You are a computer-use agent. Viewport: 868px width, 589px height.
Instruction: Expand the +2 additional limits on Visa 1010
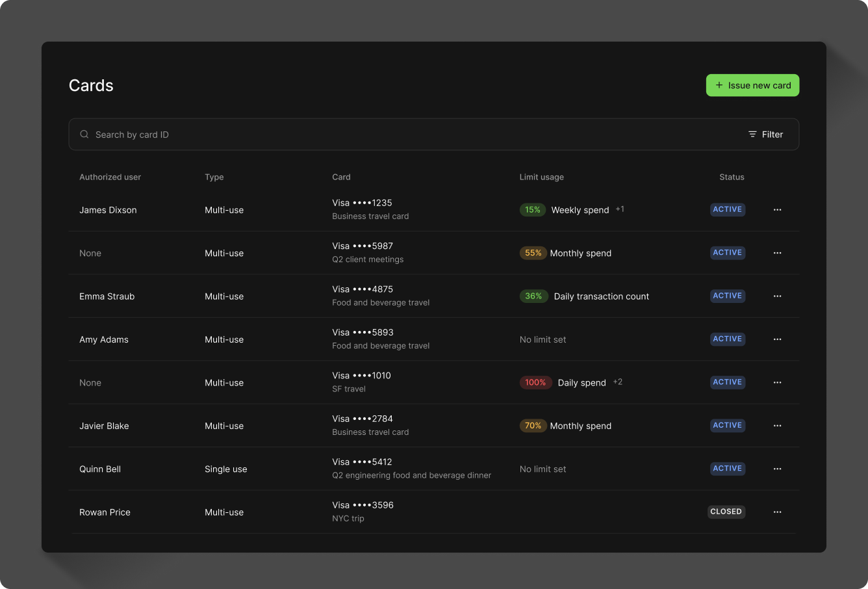click(x=618, y=382)
